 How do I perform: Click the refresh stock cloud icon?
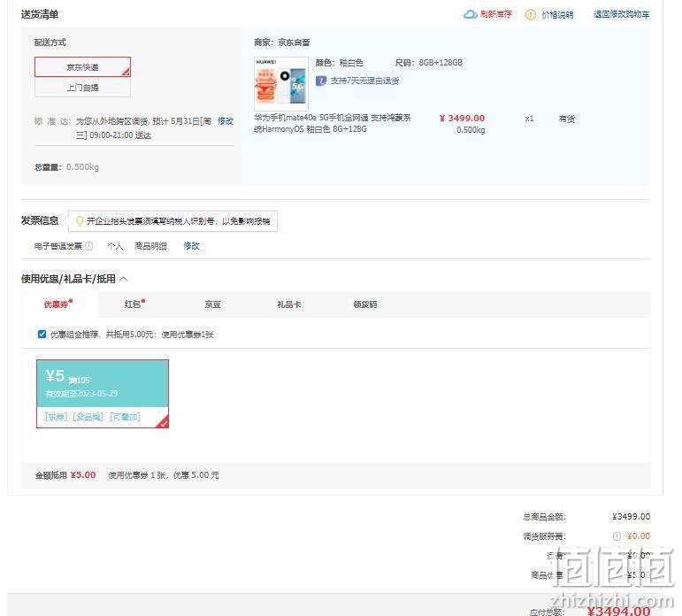click(471, 14)
